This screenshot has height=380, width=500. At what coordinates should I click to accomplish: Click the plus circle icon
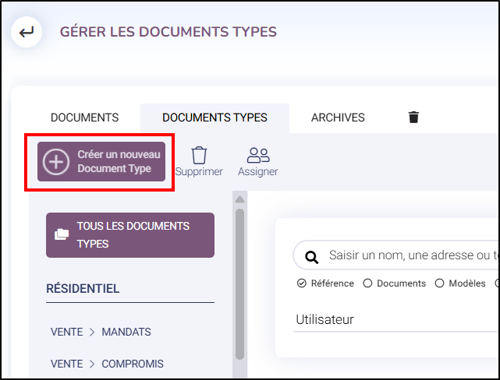[x=56, y=162]
